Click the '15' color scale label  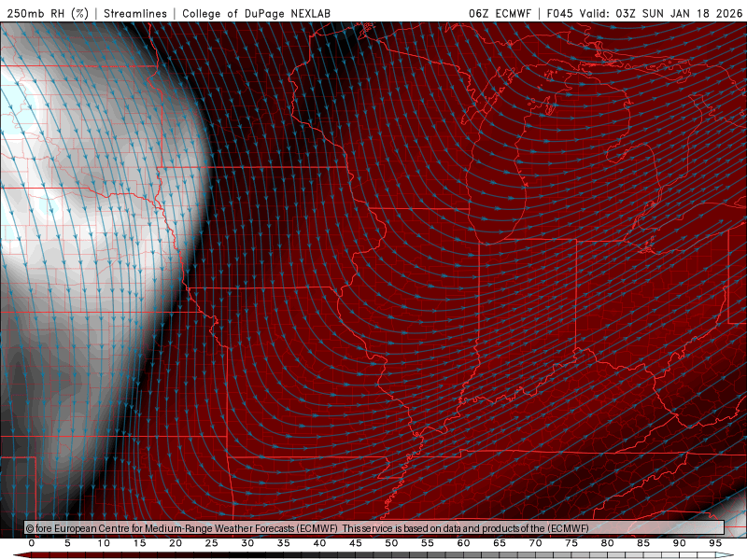tap(139, 543)
